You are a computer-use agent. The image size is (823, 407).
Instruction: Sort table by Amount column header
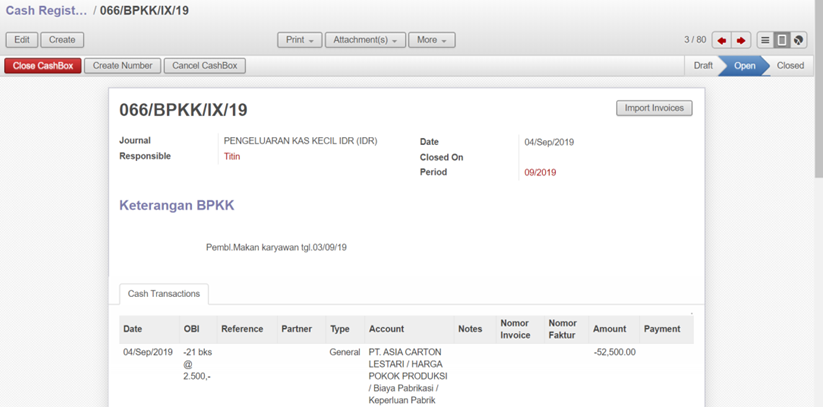pyautogui.click(x=609, y=329)
